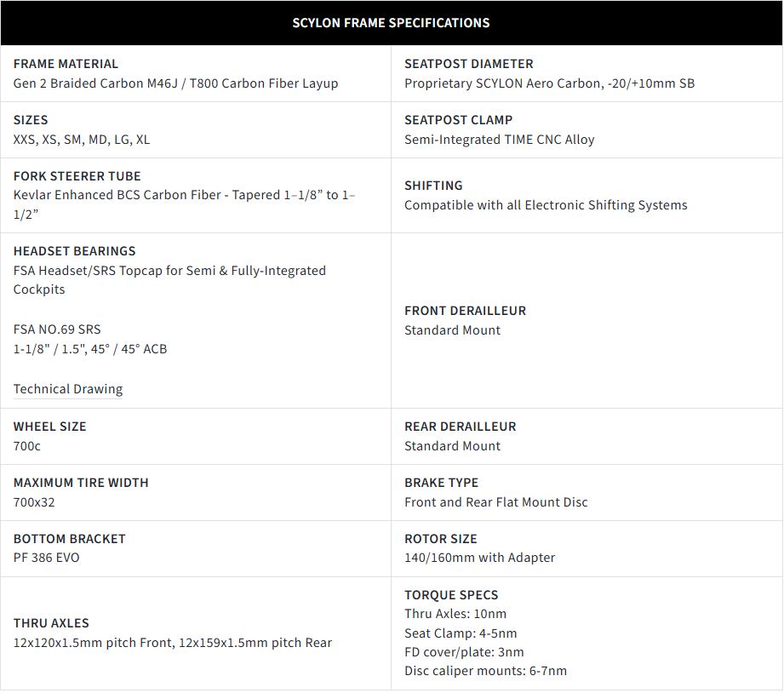
Task: Click the TORQUE SPECS heading
Action: tap(451, 595)
